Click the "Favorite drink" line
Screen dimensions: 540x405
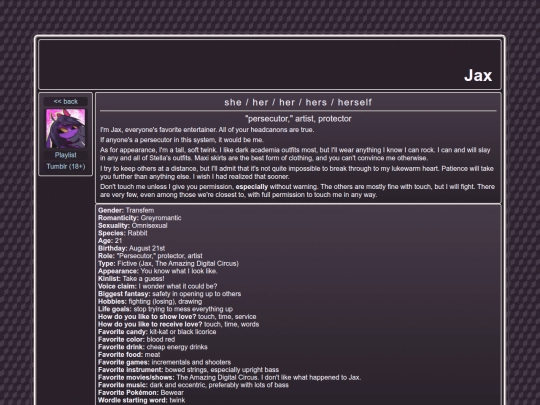[x=153, y=347]
